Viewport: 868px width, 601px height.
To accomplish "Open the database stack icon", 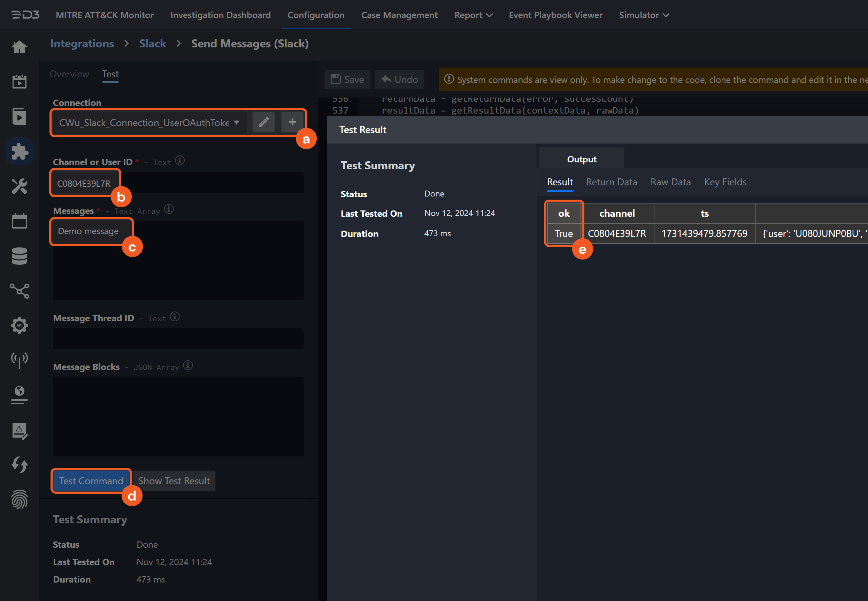I will pos(19,256).
